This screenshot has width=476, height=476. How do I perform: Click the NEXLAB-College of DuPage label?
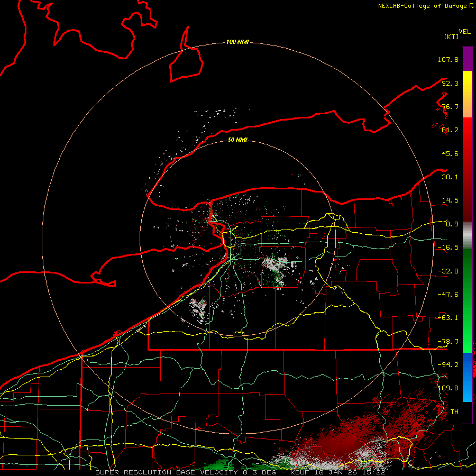pyautogui.click(x=423, y=6)
